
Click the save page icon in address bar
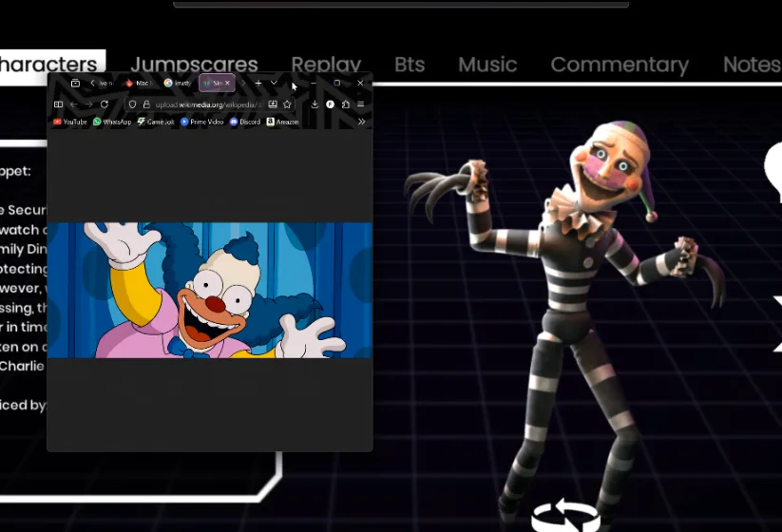coord(273,104)
